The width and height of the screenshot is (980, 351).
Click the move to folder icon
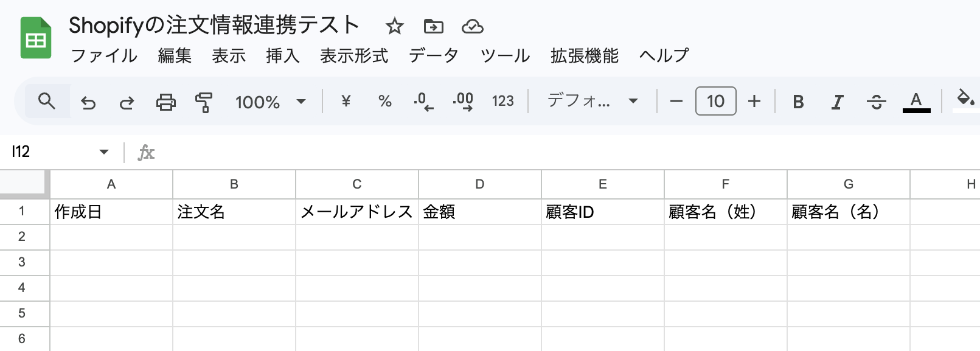(433, 26)
